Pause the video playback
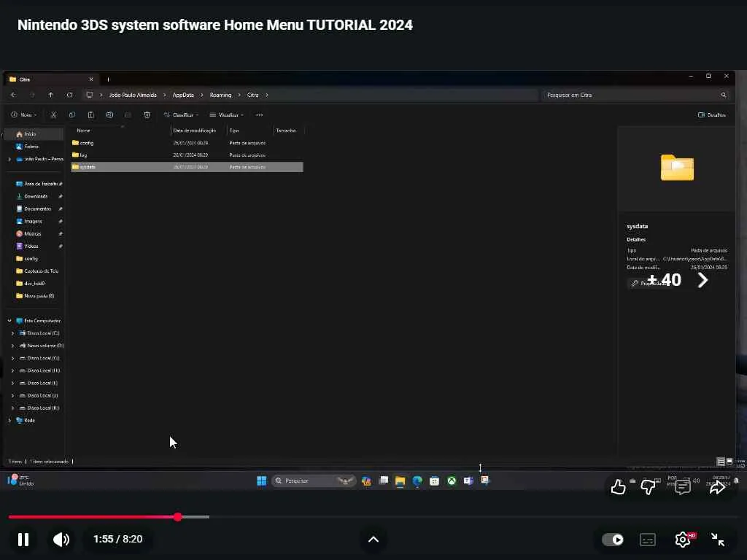The width and height of the screenshot is (747, 560). tap(23, 539)
